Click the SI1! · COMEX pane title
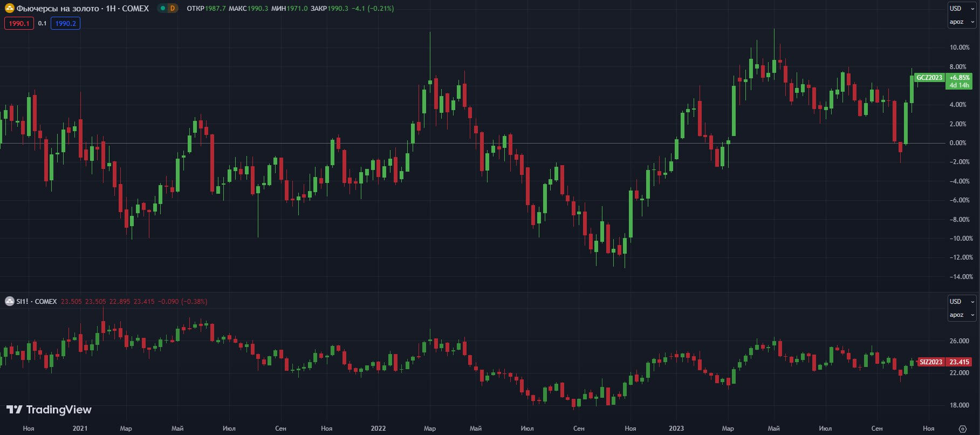The width and height of the screenshot is (980, 435). [x=36, y=302]
